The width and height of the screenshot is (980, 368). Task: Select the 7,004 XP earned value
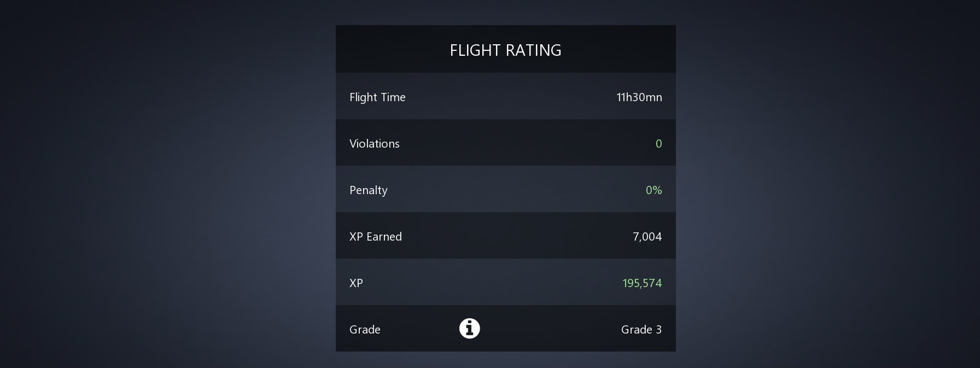tap(647, 236)
